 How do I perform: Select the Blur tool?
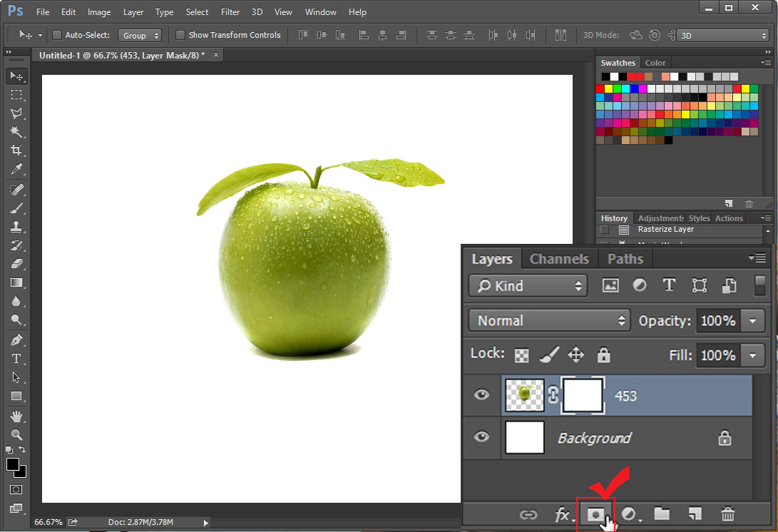point(16,301)
